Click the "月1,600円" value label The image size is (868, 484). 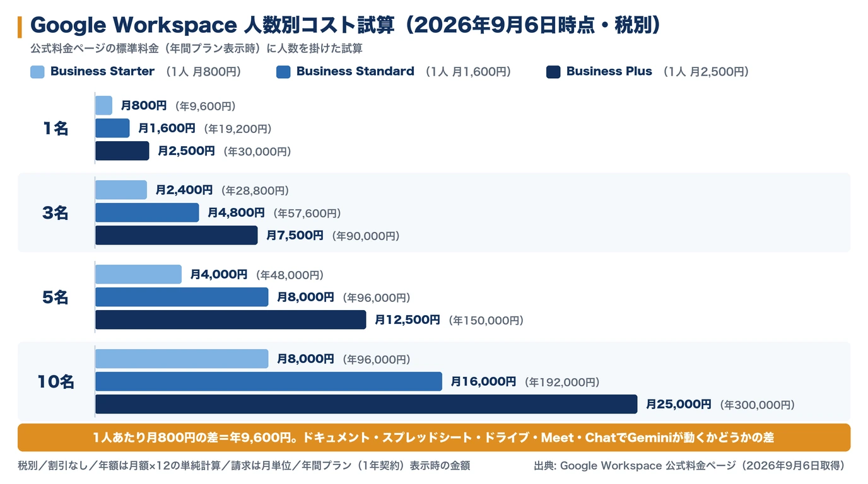(x=167, y=129)
